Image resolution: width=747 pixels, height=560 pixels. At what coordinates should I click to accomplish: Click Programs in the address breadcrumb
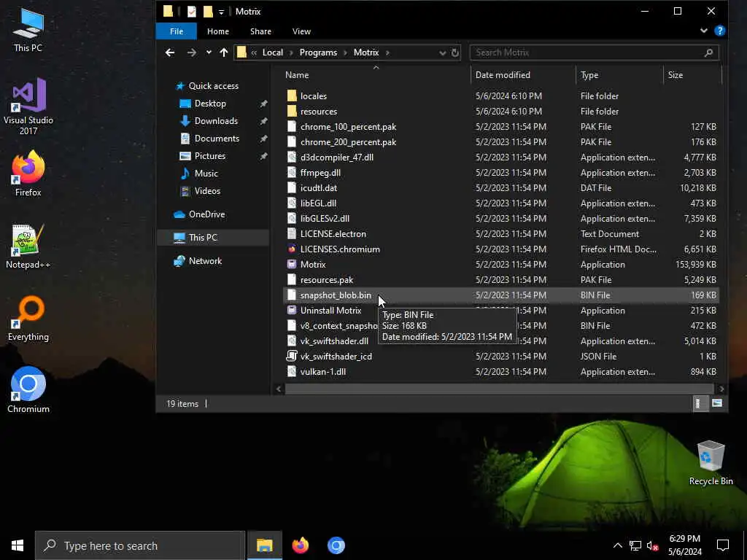point(318,52)
